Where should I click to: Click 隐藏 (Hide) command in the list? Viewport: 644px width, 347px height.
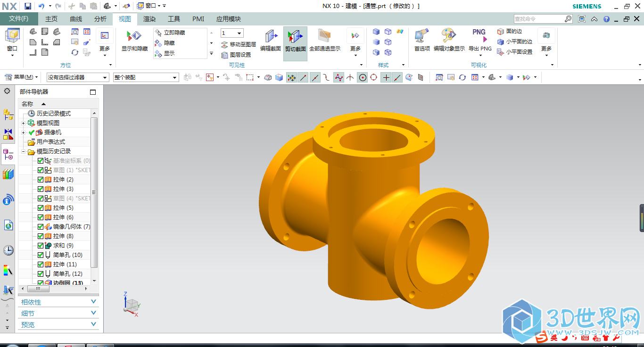coord(165,43)
